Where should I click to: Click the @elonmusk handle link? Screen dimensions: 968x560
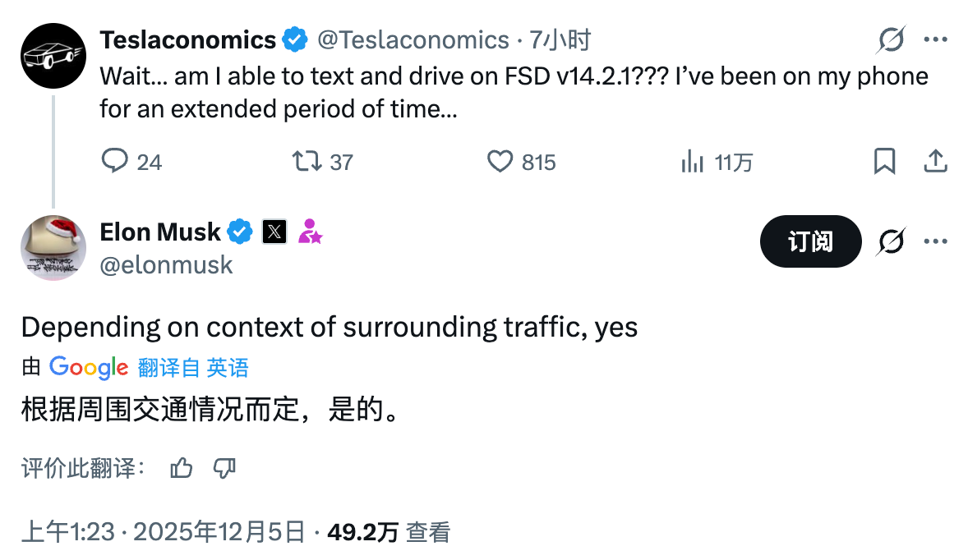(x=167, y=265)
